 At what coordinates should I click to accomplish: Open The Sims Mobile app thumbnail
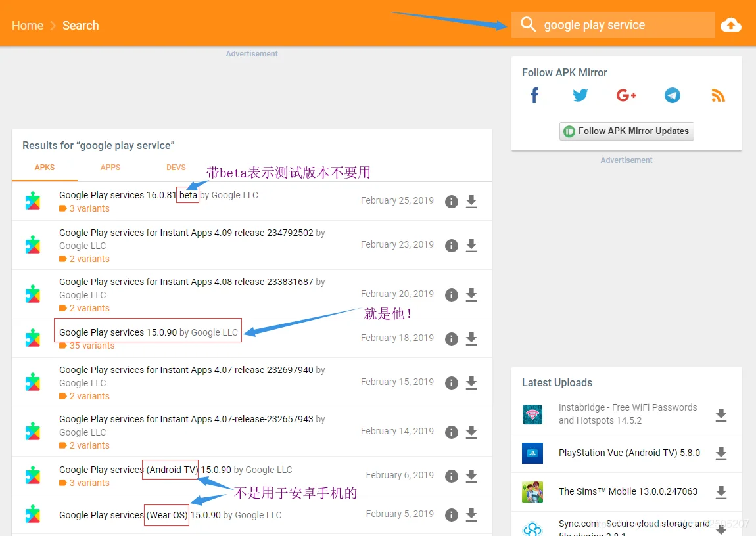click(x=532, y=492)
